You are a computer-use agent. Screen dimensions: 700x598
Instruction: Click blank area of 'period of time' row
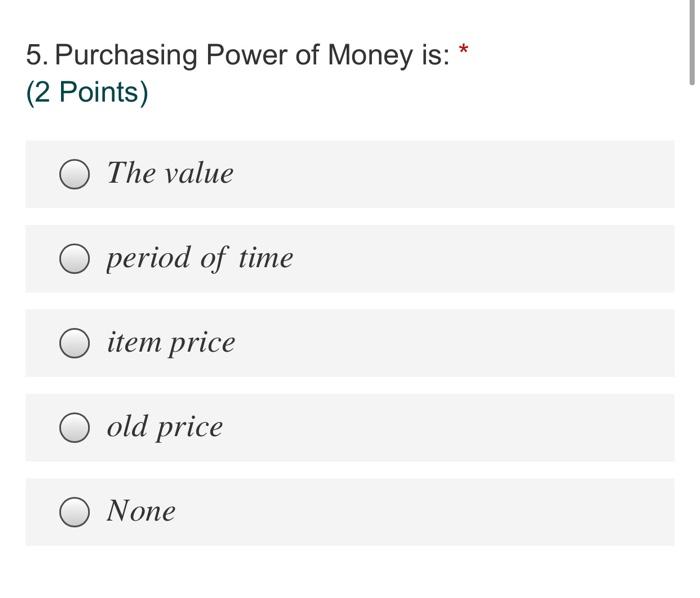[x=500, y=260]
